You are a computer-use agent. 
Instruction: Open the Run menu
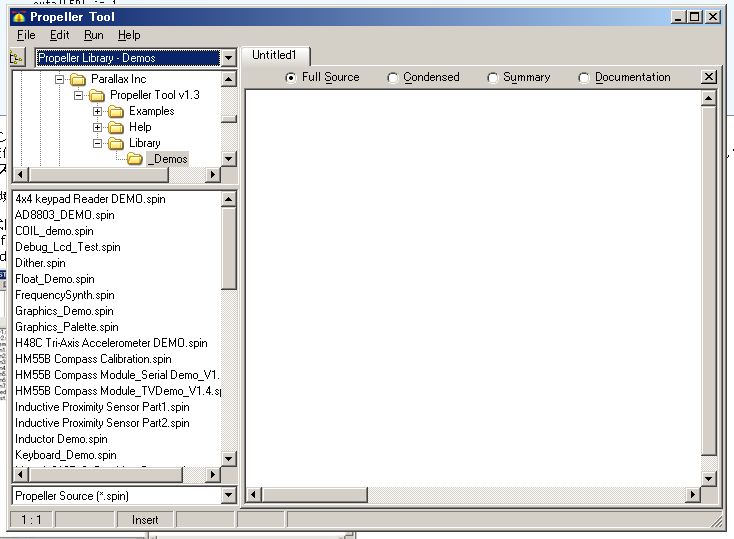(x=93, y=35)
